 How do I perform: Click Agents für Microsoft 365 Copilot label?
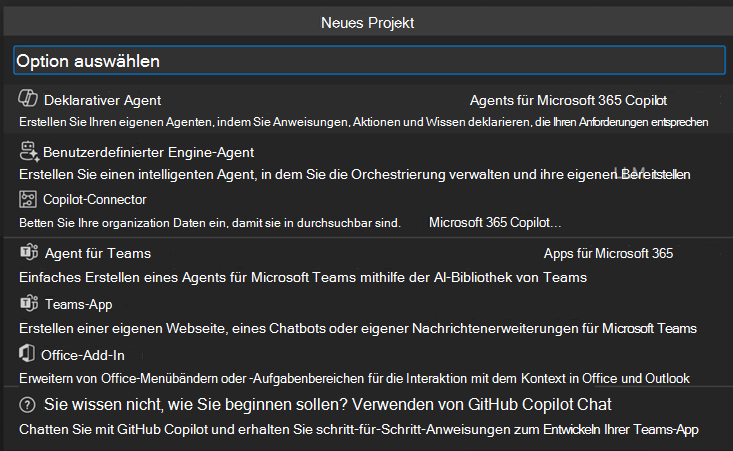click(568, 100)
